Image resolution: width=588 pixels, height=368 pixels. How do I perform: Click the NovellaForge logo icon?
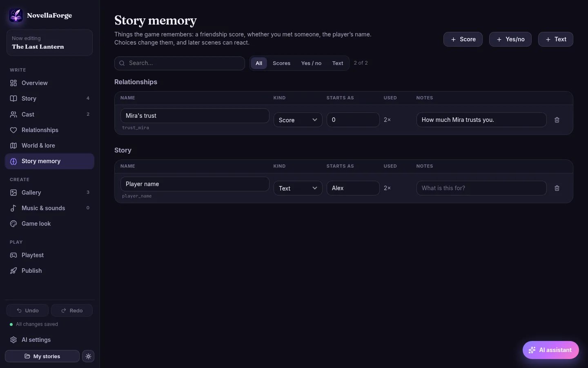coord(16,16)
